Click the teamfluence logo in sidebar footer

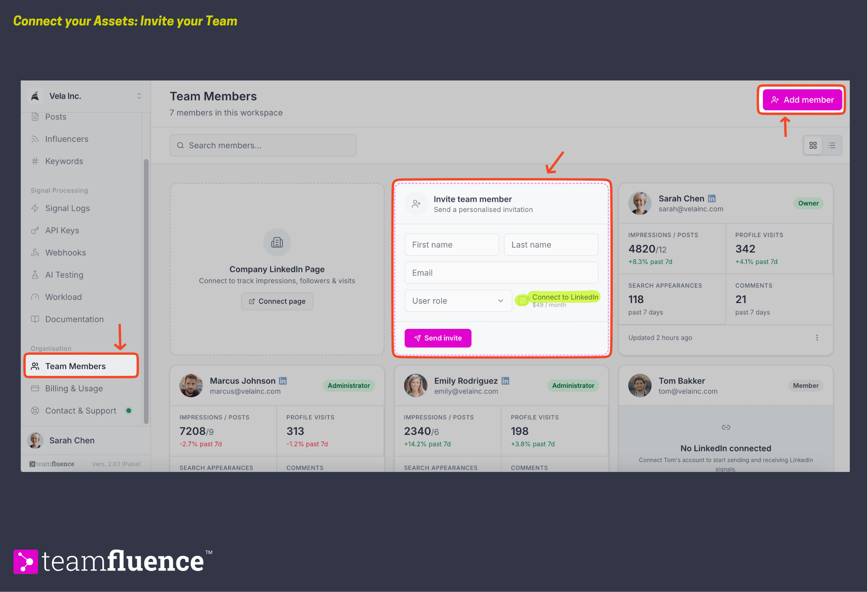coord(52,464)
